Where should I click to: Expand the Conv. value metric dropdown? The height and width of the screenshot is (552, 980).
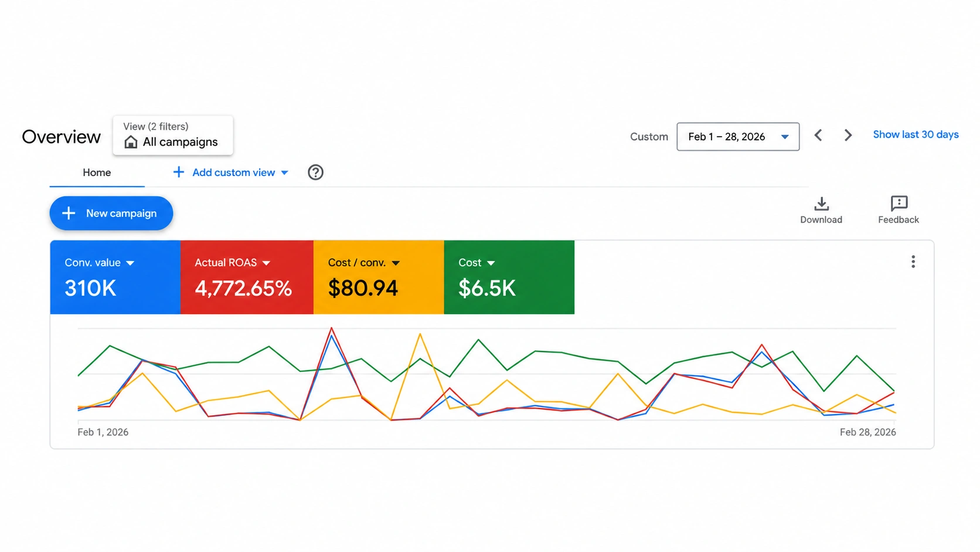tap(130, 263)
